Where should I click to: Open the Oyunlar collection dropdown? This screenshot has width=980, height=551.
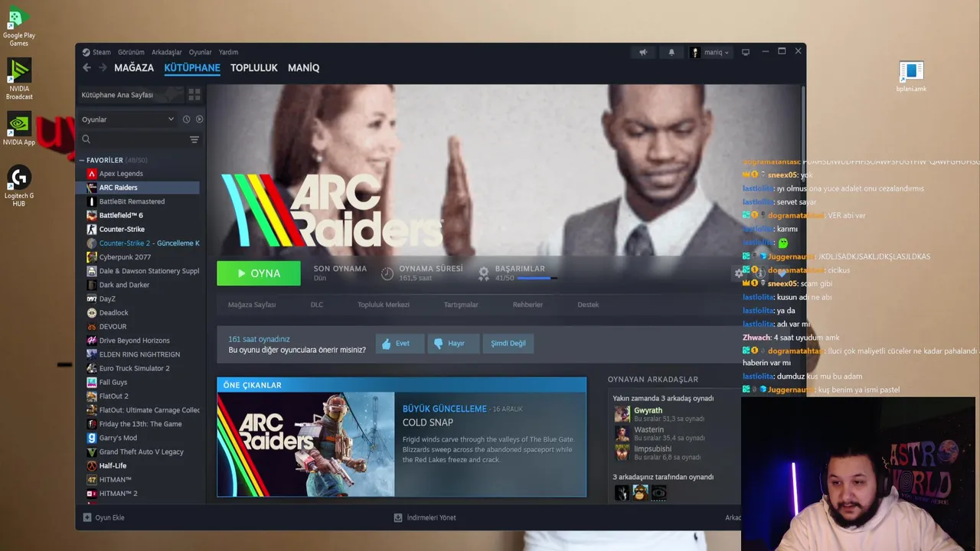[x=128, y=119]
